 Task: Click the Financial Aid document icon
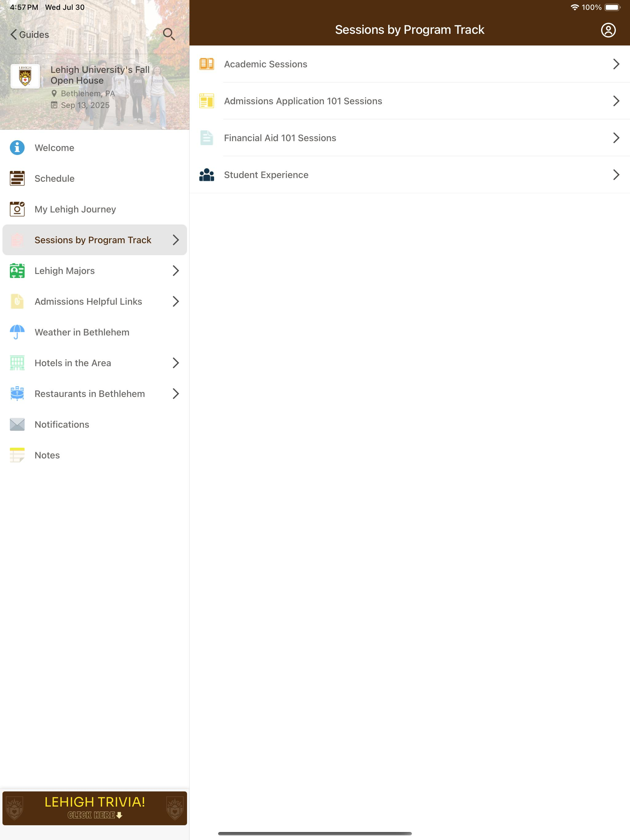(207, 138)
